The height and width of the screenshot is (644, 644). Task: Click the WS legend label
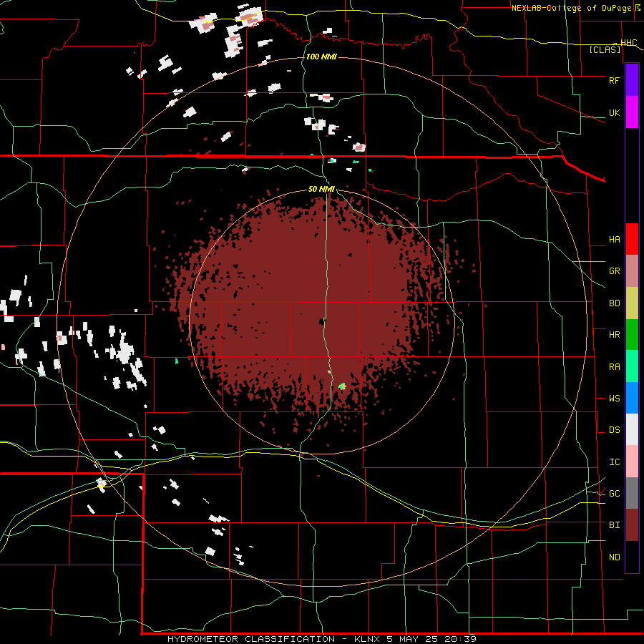tap(614, 399)
